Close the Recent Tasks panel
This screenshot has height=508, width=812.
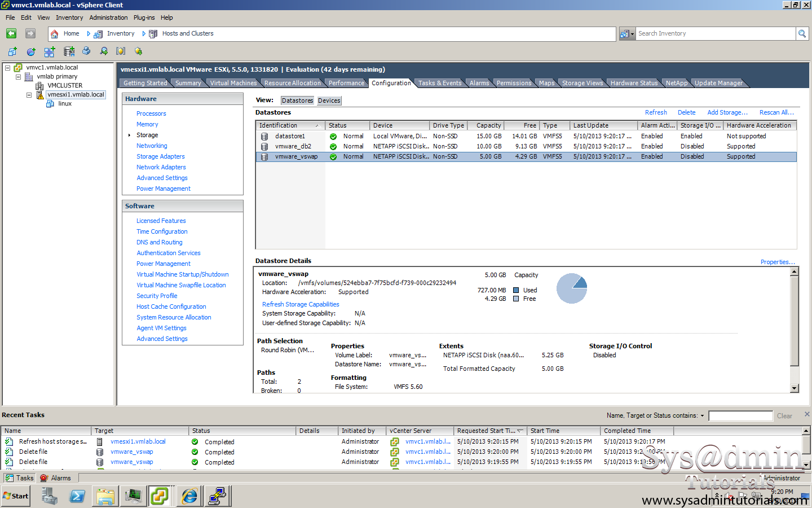click(807, 414)
